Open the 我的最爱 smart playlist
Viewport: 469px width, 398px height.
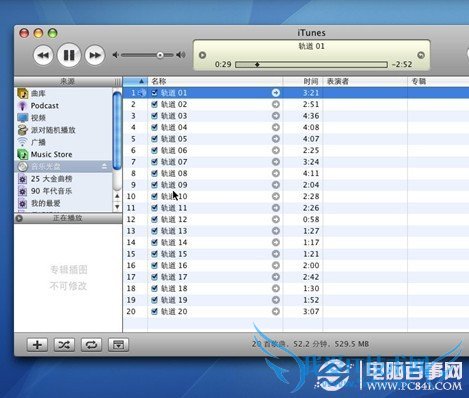[64, 203]
